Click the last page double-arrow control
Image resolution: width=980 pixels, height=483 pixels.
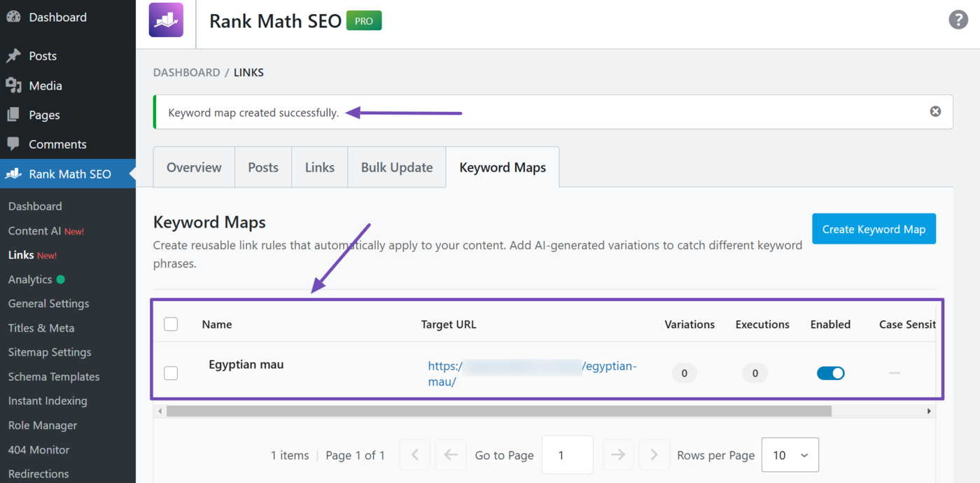(654, 454)
